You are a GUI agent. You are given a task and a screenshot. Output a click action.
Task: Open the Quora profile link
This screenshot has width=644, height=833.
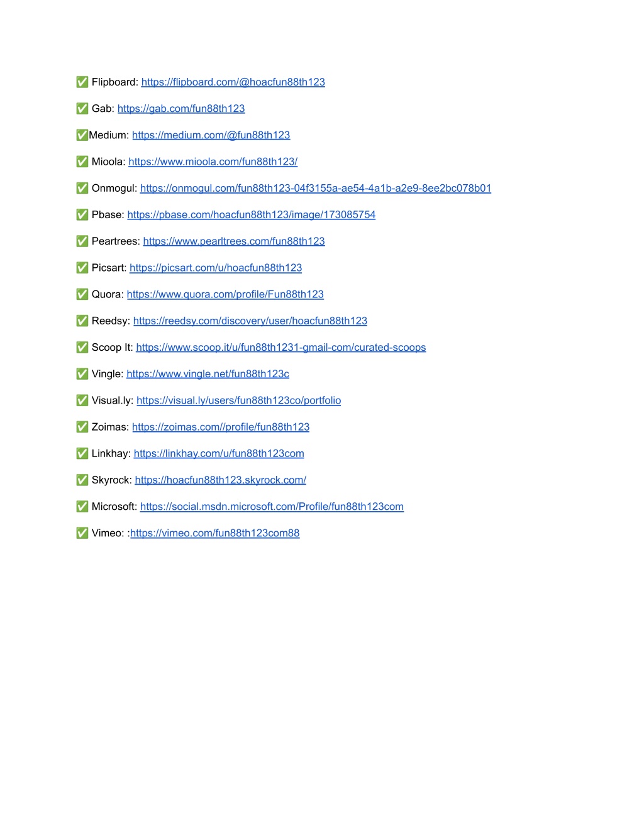225,294
